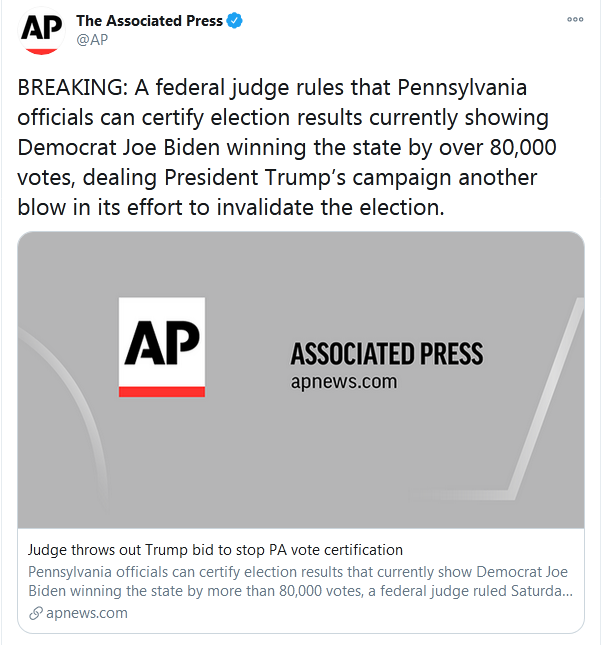Click the red bar beneath the card's AP logo
Screen dimensions: 601x645
click(x=162, y=391)
